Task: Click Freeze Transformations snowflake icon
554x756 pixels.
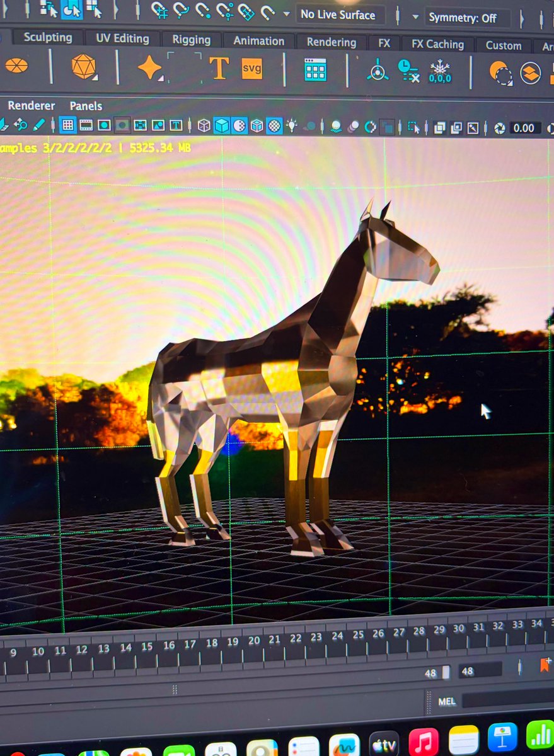Action: pos(440,72)
